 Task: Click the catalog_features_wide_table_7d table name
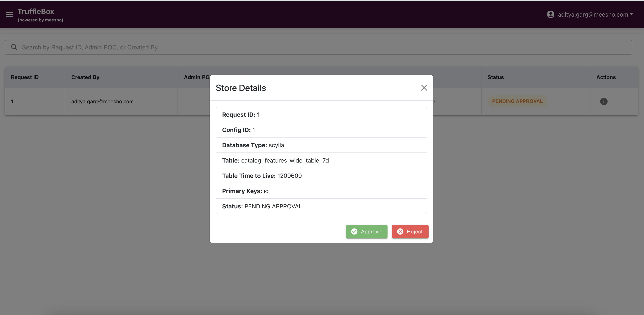pos(285,160)
